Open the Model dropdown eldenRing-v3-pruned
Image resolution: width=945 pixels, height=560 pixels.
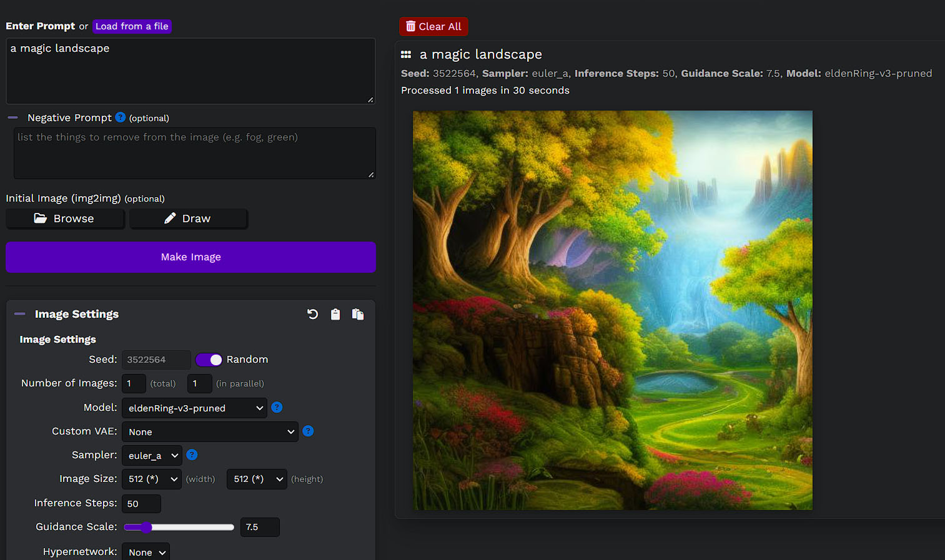[194, 408]
